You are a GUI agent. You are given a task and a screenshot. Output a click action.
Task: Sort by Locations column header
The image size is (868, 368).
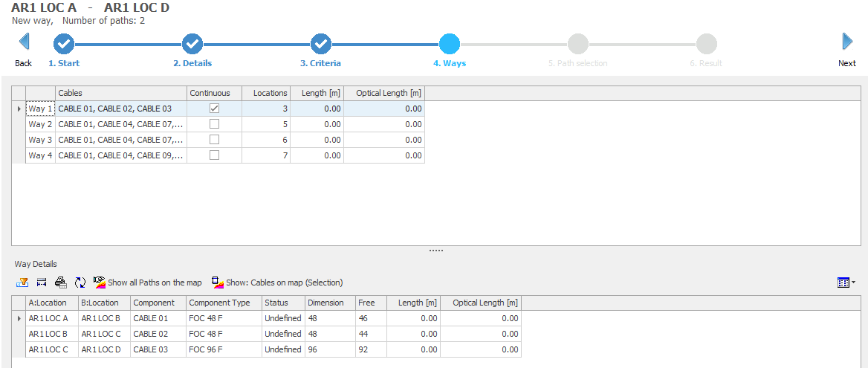point(266,93)
